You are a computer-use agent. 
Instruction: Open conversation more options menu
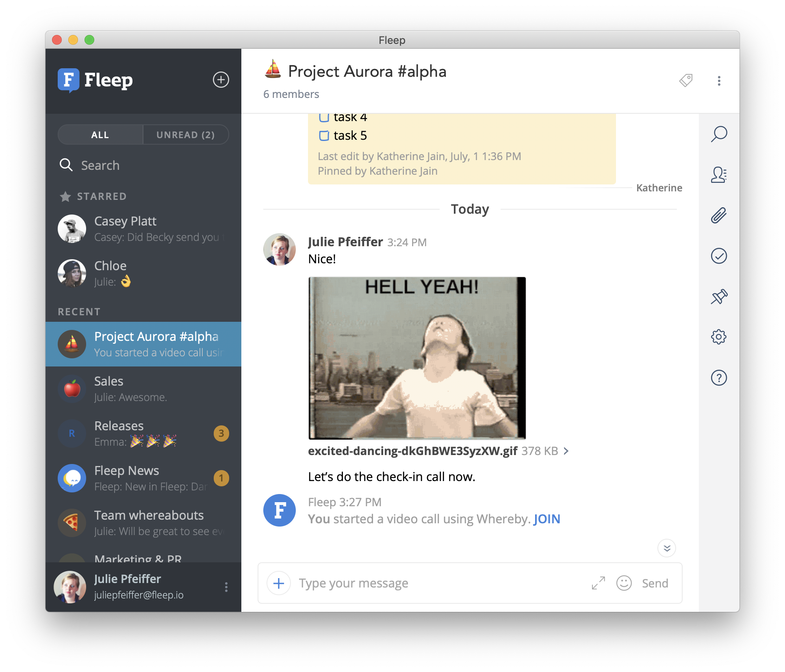coord(719,81)
